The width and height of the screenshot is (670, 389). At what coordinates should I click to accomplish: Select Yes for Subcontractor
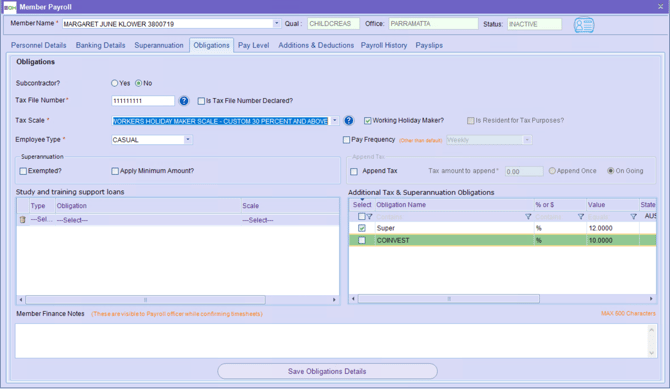[x=115, y=83]
